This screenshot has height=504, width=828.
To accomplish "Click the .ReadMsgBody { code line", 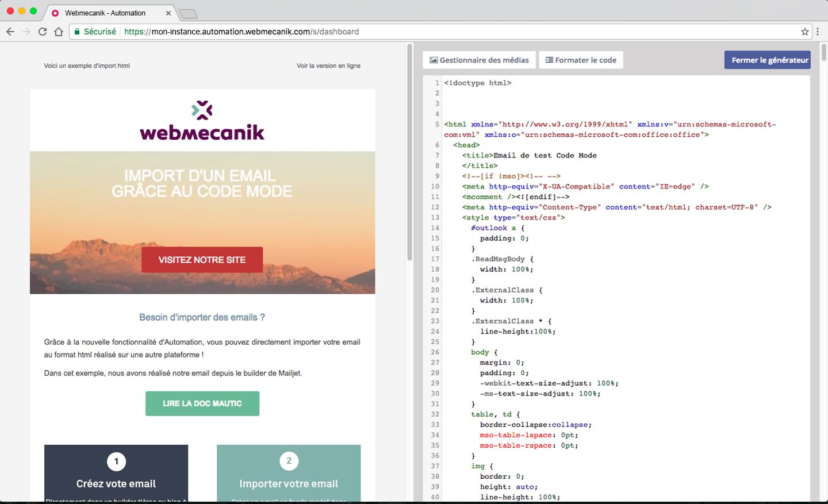I will (x=503, y=259).
